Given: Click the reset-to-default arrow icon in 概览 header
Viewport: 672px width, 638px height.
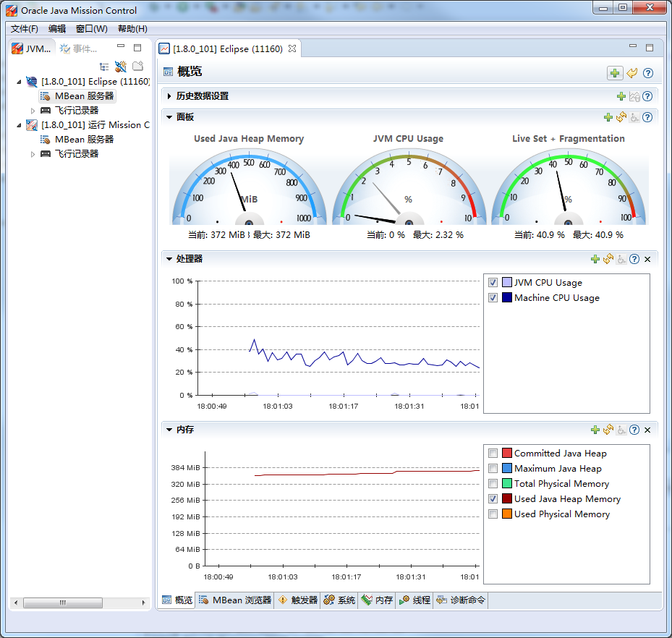Looking at the screenshot, I should click(x=632, y=73).
